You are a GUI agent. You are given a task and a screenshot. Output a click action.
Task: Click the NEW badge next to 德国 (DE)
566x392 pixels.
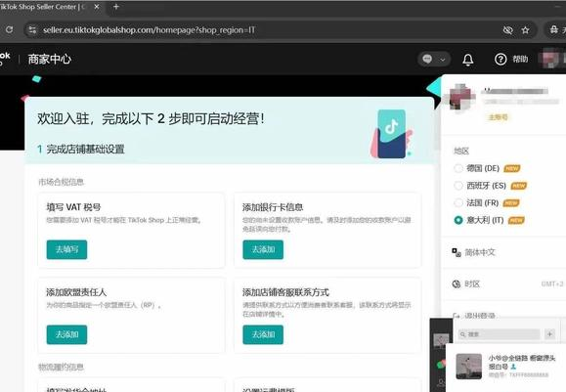coord(512,168)
